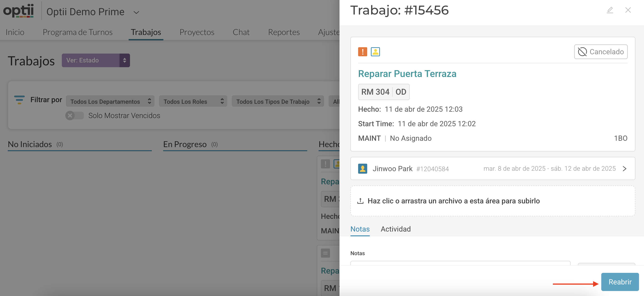Close the Trabajo #15456 panel
The width and height of the screenshot is (644, 296).
628,10
